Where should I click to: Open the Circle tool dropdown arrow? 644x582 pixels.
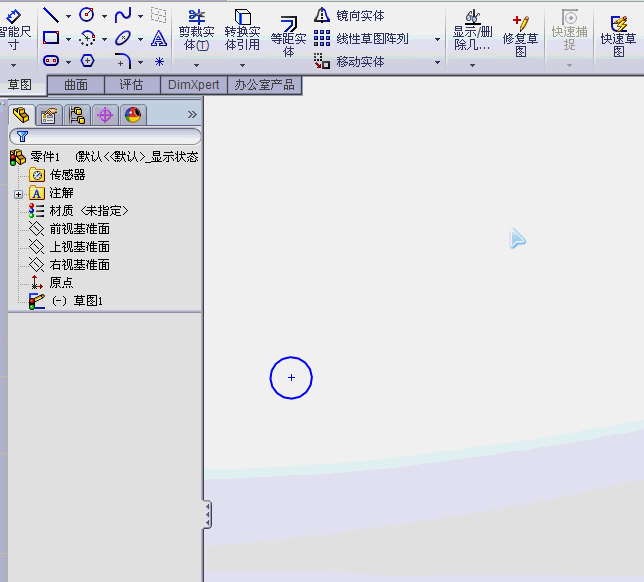coord(104,16)
